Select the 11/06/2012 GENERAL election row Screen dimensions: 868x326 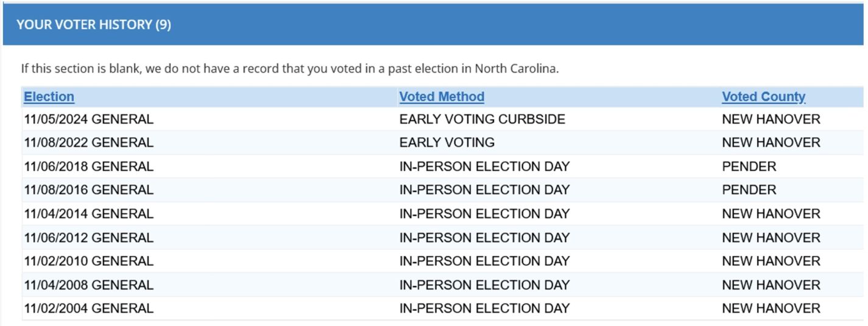click(x=443, y=238)
